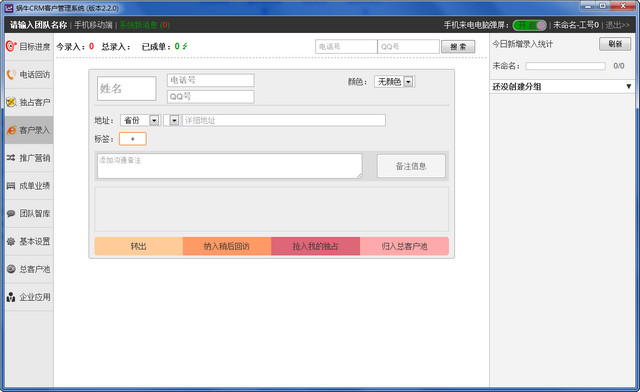Image resolution: width=640 pixels, height=392 pixels.
Task: Click the 今录入 count label
Action: coord(75,47)
